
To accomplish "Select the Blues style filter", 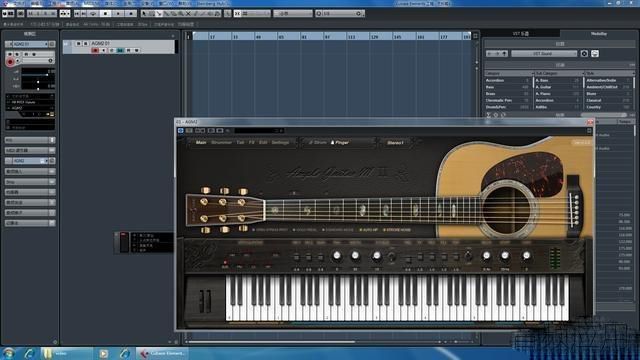I will coord(608,93).
